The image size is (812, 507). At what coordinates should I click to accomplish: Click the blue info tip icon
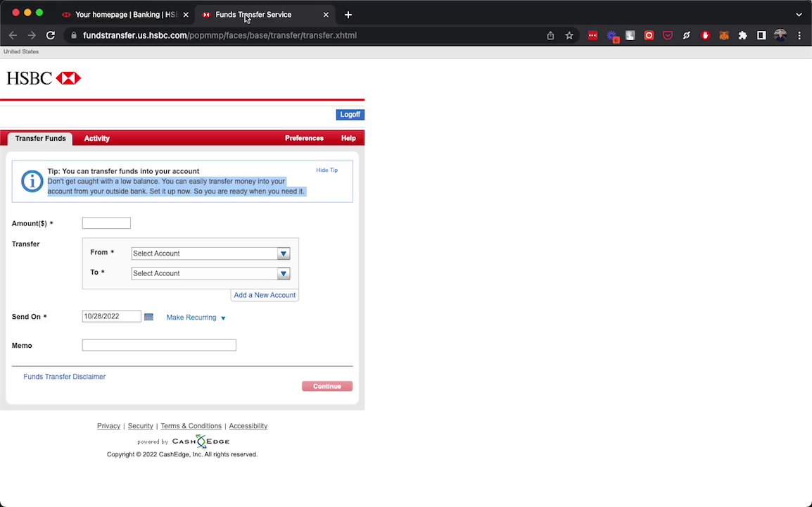32,182
